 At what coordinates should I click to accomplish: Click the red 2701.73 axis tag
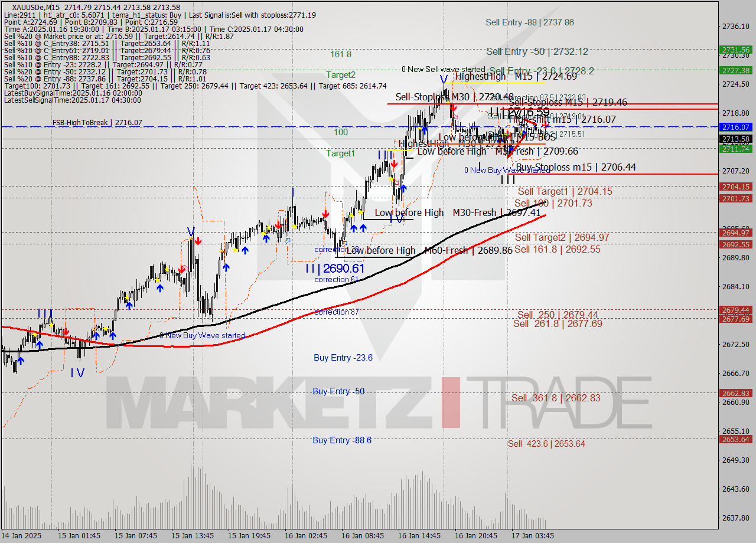(736, 198)
